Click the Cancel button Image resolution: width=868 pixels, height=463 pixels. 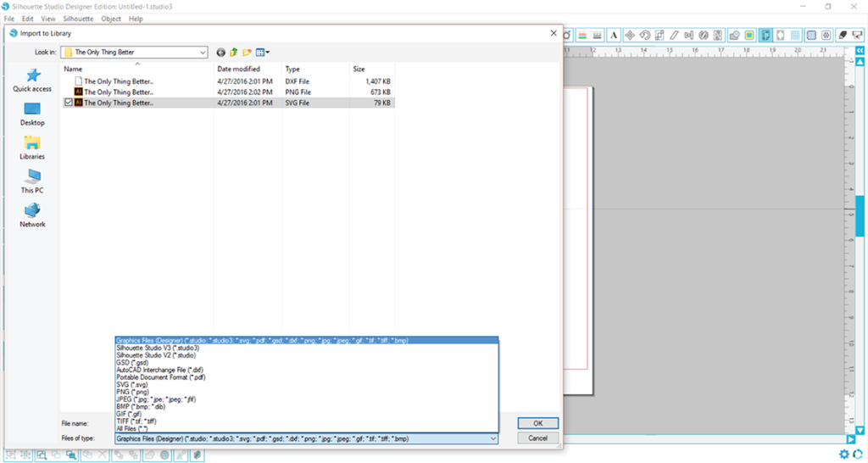537,438
